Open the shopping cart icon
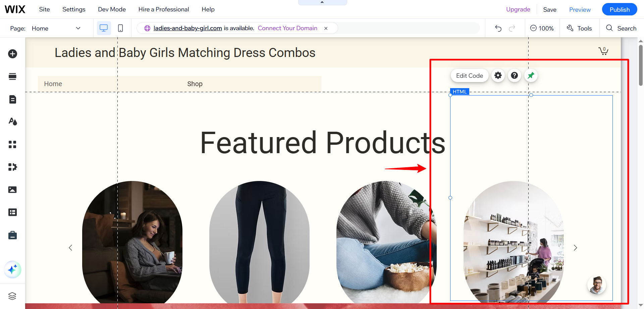 603,51
